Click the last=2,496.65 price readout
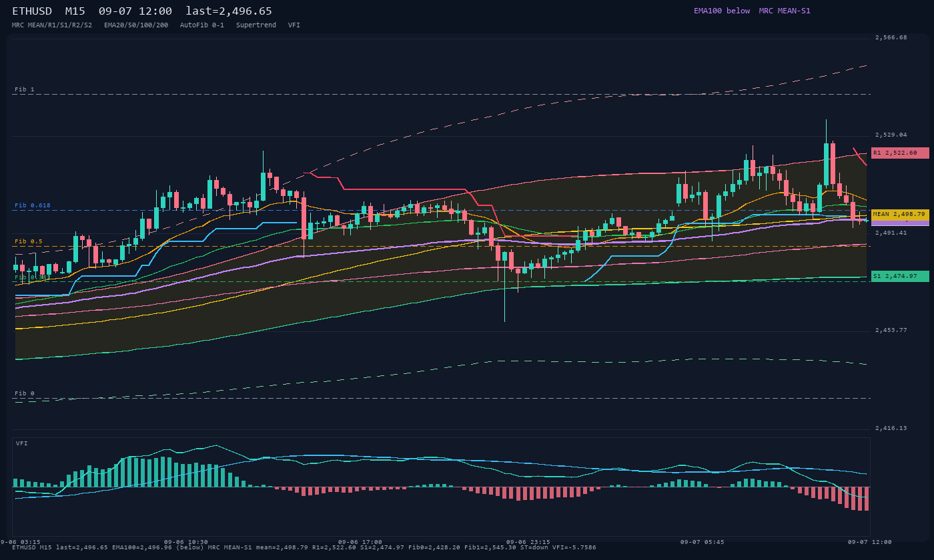Image resolution: width=934 pixels, height=560 pixels. pos(229,11)
